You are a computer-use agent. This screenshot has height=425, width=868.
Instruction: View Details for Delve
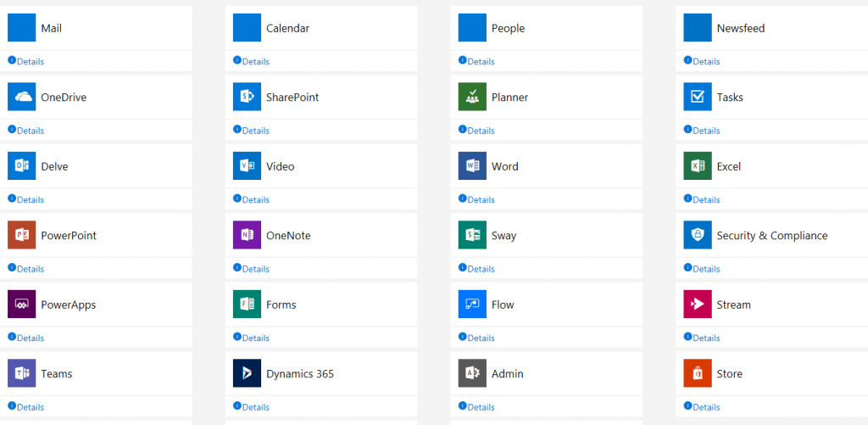click(x=26, y=199)
